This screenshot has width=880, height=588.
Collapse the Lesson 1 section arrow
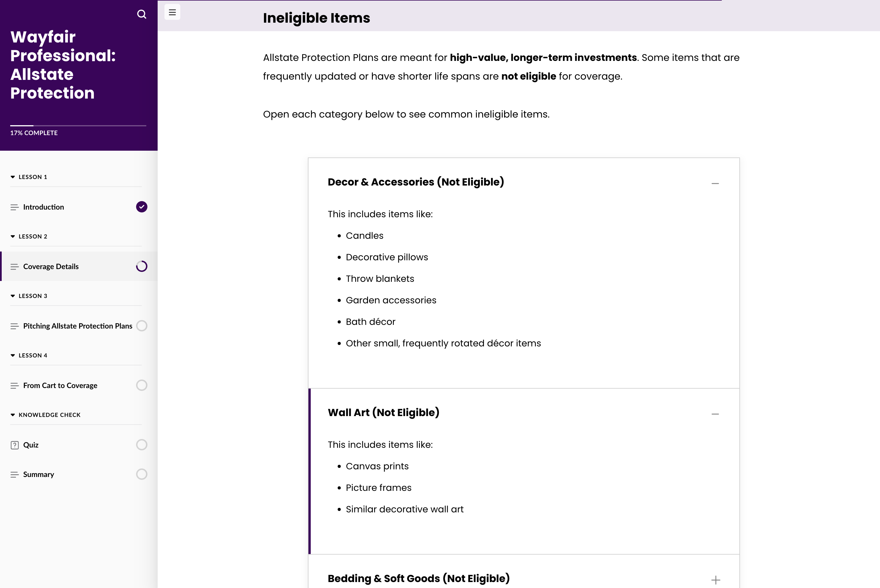[13, 177]
